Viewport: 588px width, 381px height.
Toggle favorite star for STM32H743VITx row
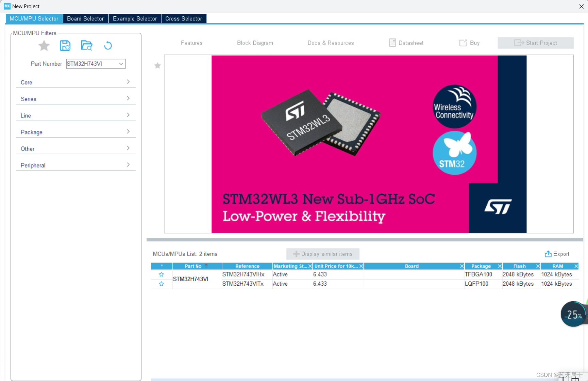(162, 284)
